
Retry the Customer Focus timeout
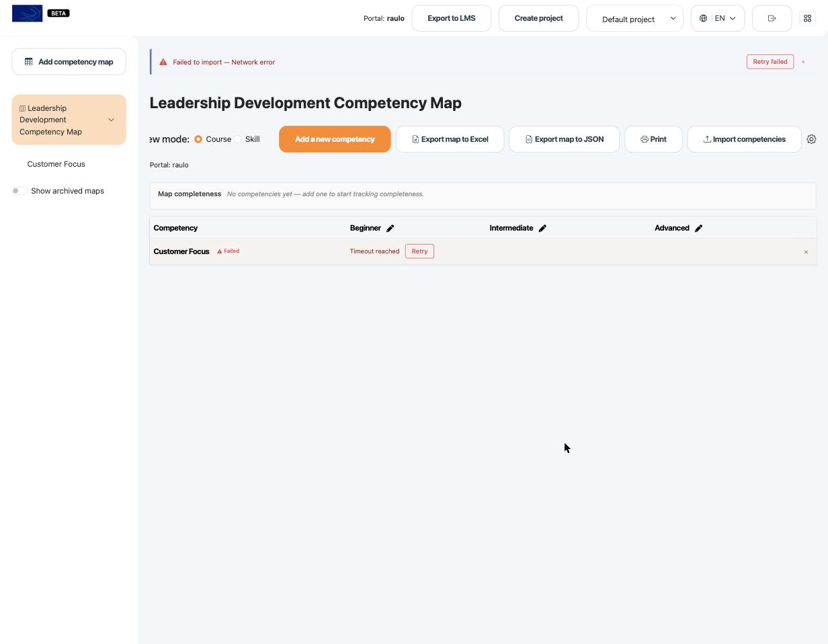point(419,251)
